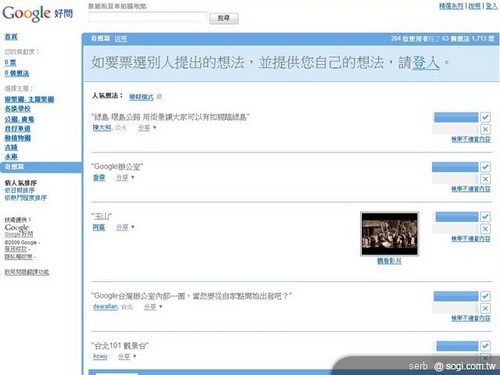Click the "Google辦公室" idea text
This screenshot has width=500, height=375.
117,166
